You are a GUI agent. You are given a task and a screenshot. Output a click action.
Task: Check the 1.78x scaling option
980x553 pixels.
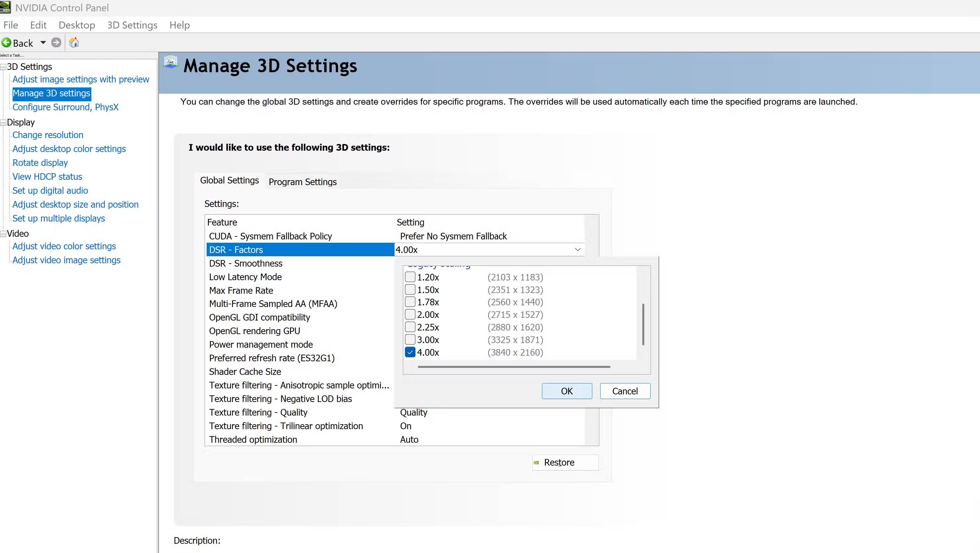(410, 302)
